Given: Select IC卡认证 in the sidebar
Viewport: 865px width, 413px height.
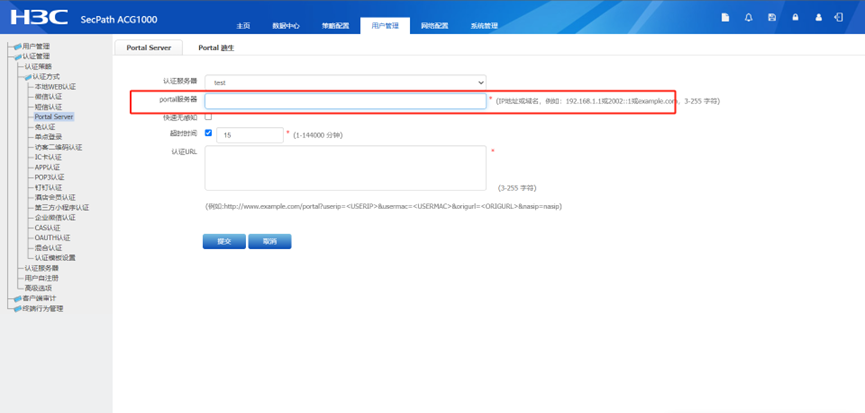Looking at the screenshot, I should point(48,157).
